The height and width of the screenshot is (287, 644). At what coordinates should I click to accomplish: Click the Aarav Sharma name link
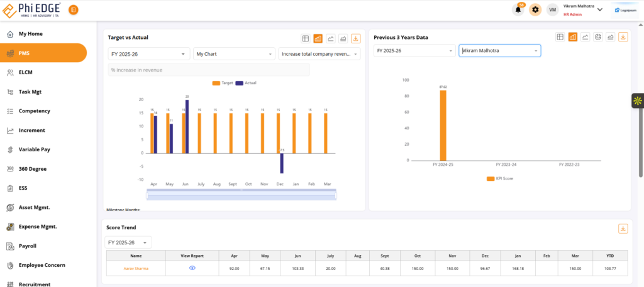coord(136,268)
